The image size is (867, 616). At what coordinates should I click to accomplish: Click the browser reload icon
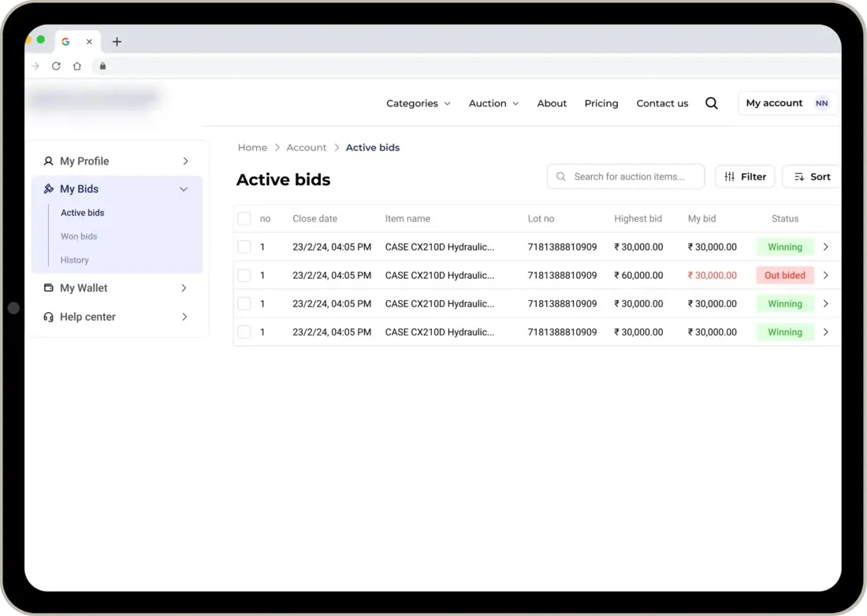(x=56, y=65)
